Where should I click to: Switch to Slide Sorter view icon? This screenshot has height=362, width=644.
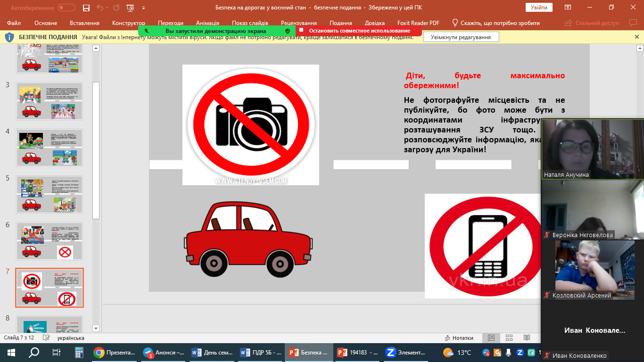coord(509,338)
